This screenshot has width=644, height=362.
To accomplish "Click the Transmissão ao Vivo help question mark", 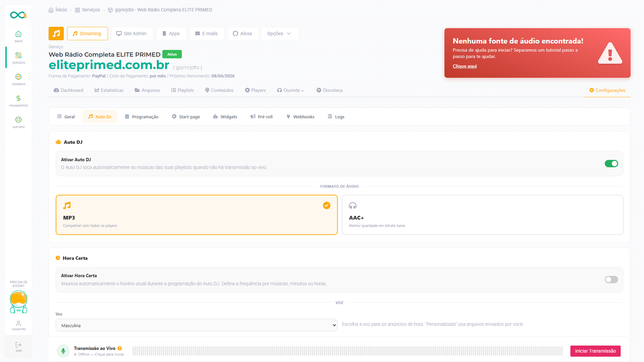I will (120, 348).
